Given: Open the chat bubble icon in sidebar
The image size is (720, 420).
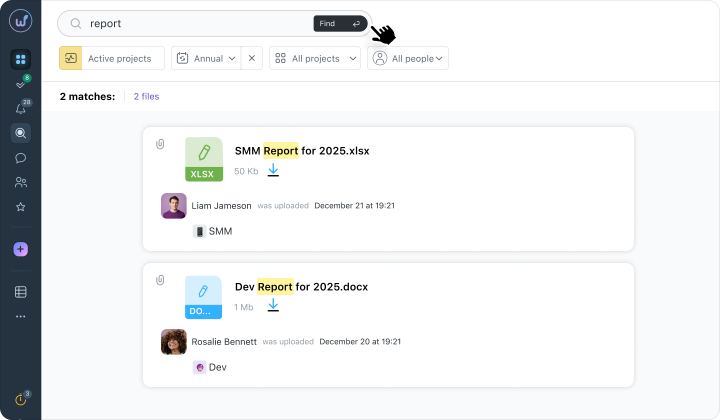Looking at the screenshot, I should (21, 158).
